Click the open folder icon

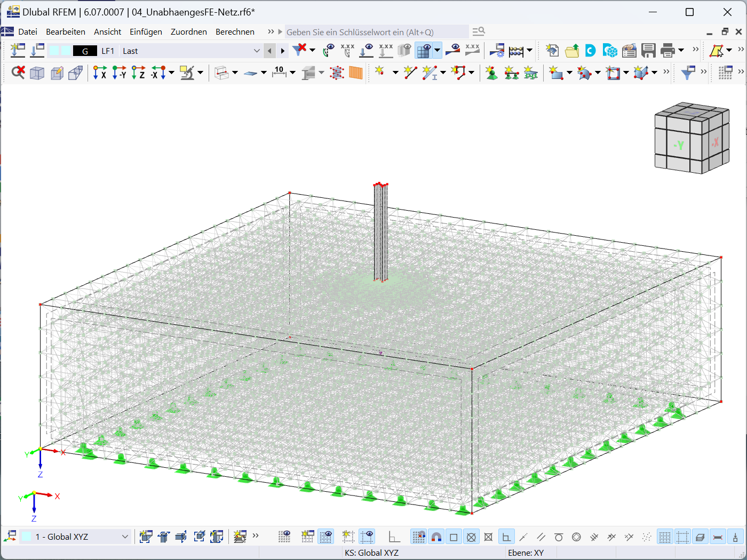pyautogui.click(x=572, y=51)
